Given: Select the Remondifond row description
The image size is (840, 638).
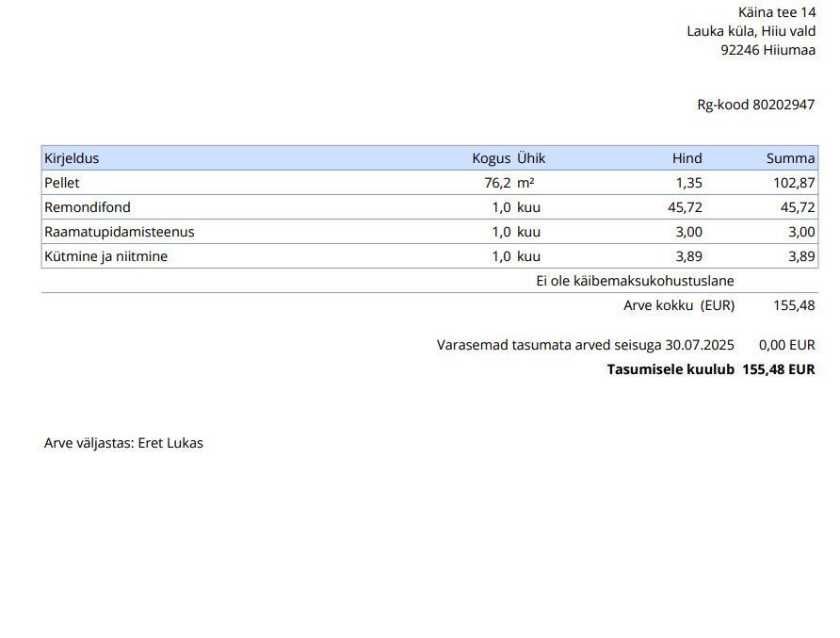Looking at the screenshot, I should [x=88, y=207].
